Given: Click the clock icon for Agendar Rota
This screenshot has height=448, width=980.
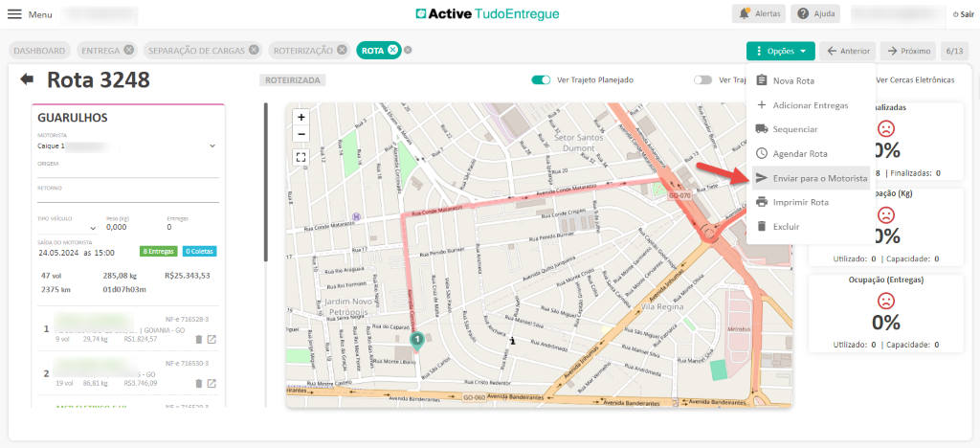Looking at the screenshot, I should click(761, 153).
